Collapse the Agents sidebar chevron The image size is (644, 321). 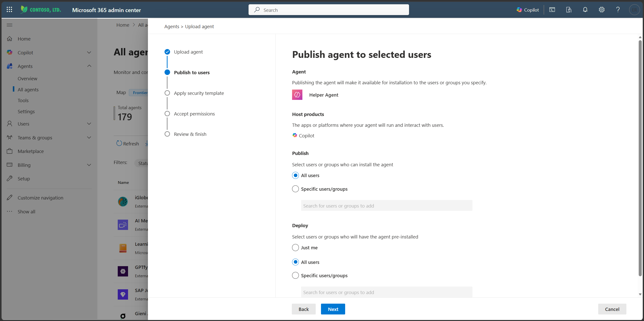(89, 66)
